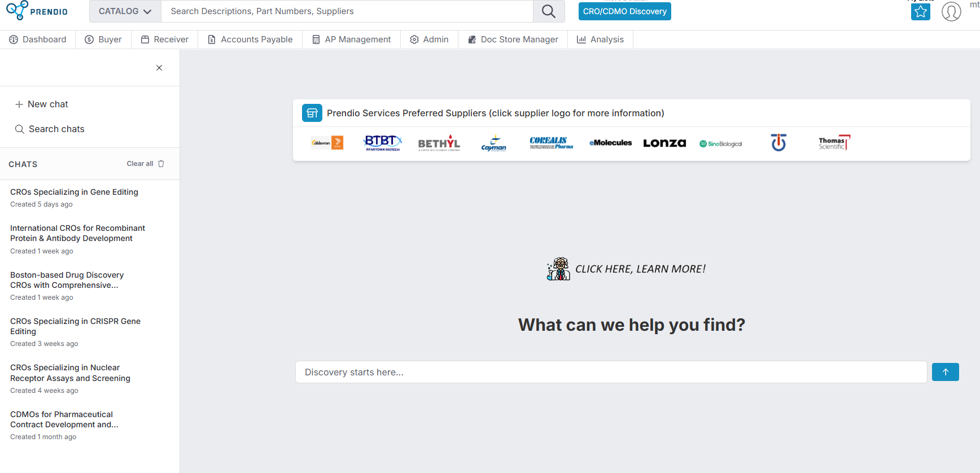Click the BTBT Beantown Biotech logo
This screenshot has height=473, width=980.
(x=383, y=143)
